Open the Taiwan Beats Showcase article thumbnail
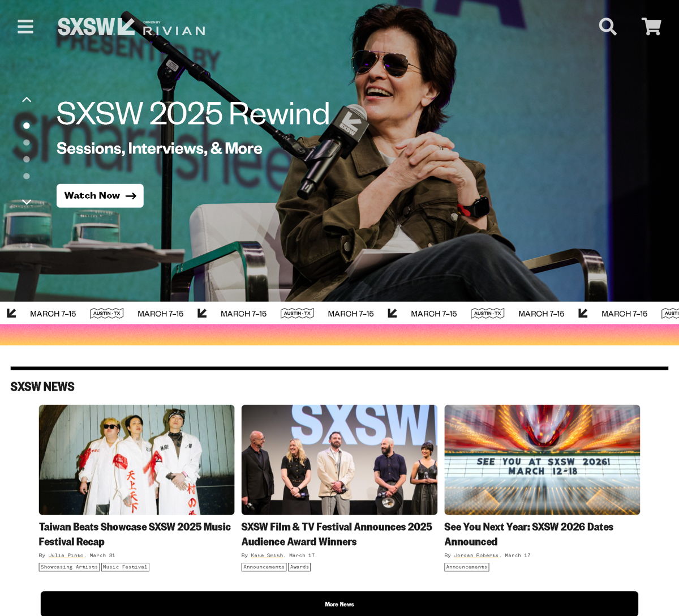This screenshot has width=679, height=616. point(136,460)
